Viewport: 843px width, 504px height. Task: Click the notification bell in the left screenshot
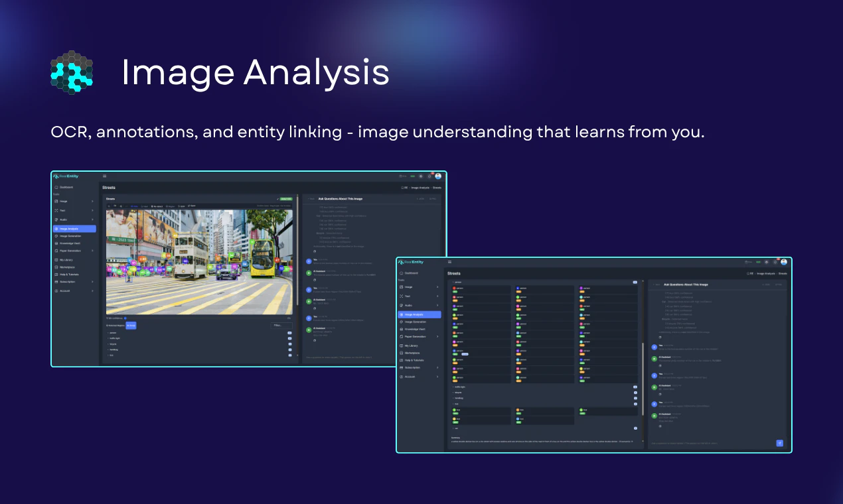(429, 176)
